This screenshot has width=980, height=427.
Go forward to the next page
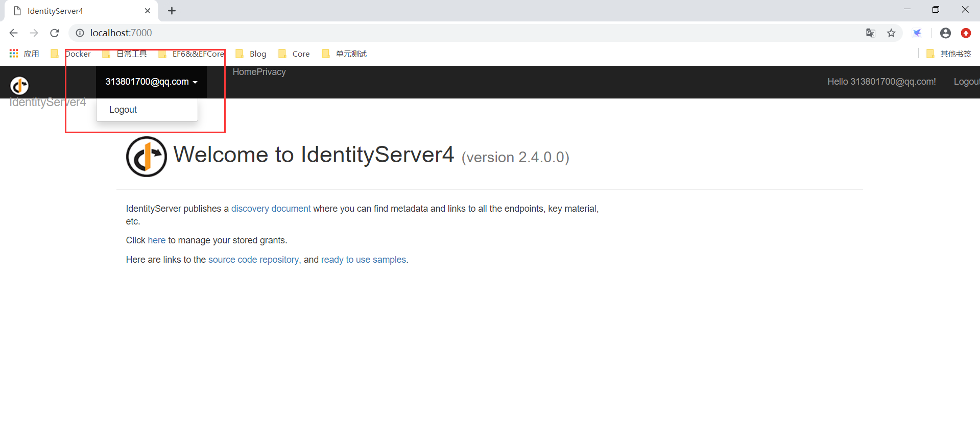click(34, 33)
